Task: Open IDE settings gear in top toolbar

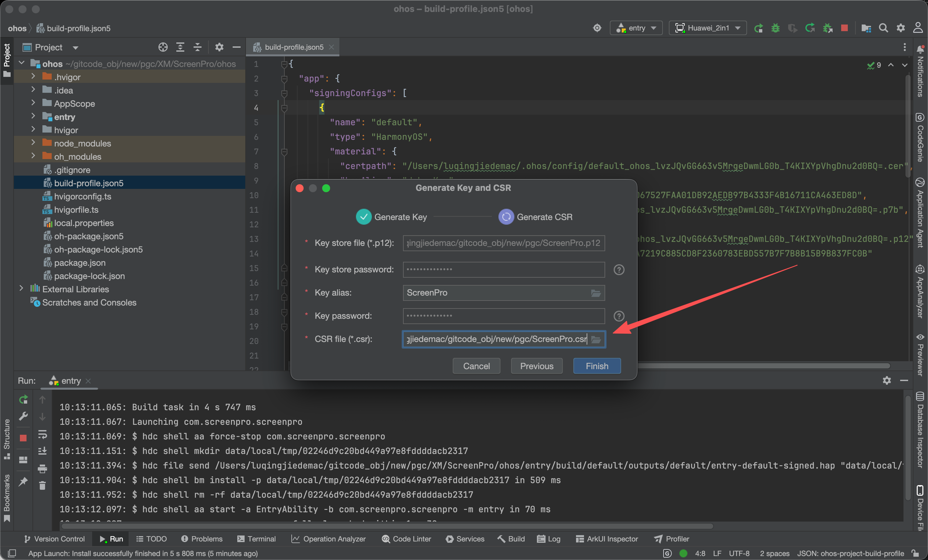Action: click(901, 28)
